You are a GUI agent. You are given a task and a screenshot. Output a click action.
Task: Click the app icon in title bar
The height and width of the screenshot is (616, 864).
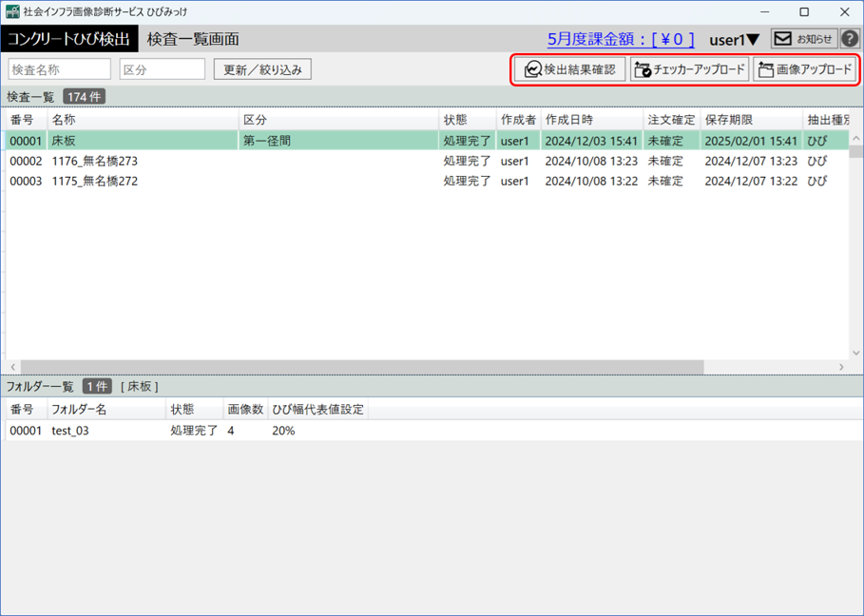pos(12,11)
